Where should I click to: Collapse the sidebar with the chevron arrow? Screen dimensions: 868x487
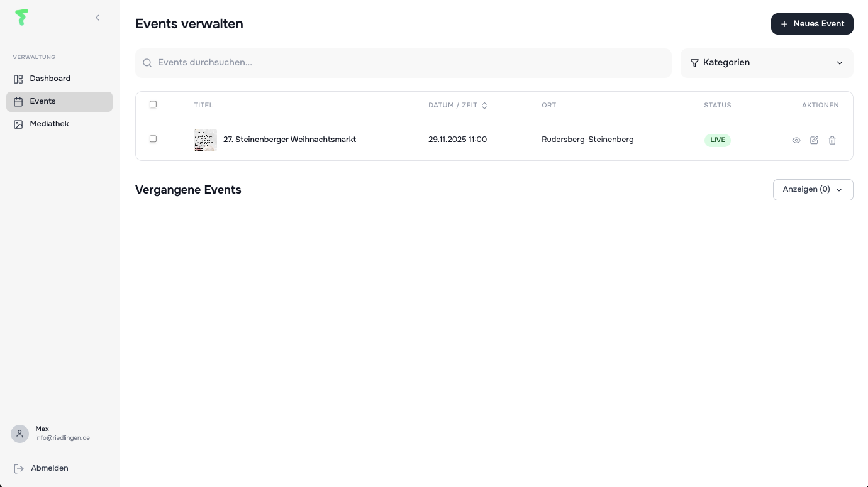tap(97, 18)
